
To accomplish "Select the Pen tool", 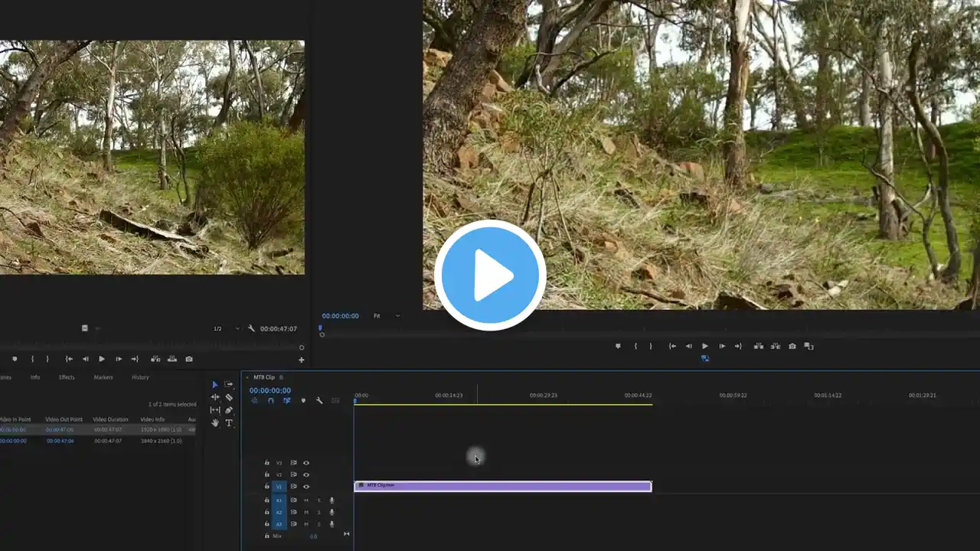I will [x=229, y=410].
